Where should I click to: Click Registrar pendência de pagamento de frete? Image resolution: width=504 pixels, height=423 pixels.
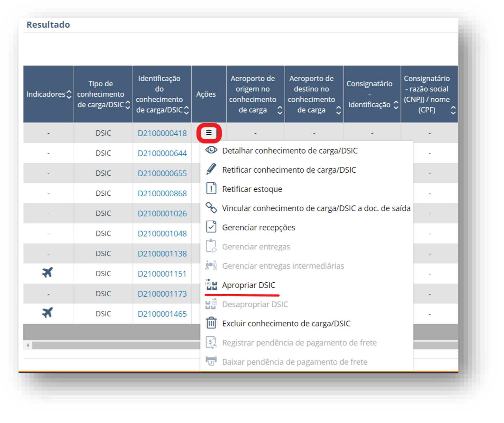299,343
